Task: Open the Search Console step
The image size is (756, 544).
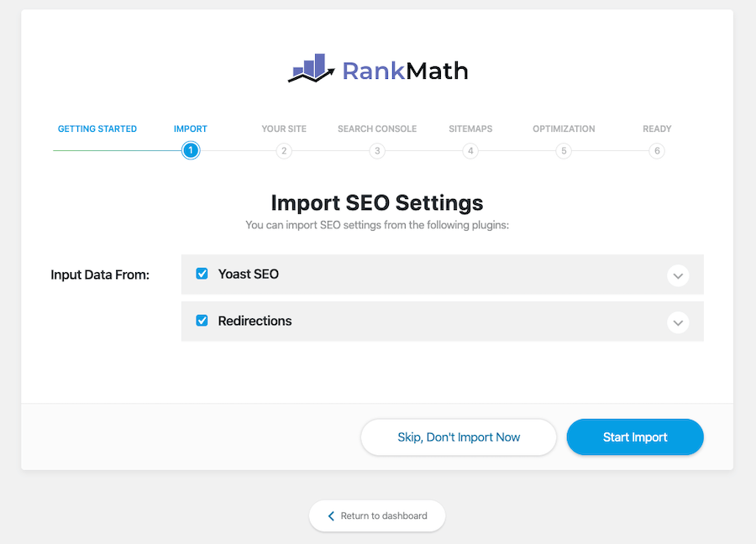Action: click(377, 128)
